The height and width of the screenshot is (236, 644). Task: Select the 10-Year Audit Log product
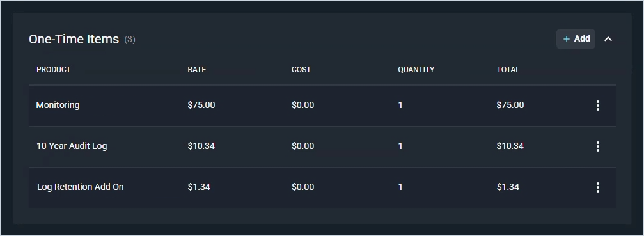click(72, 146)
